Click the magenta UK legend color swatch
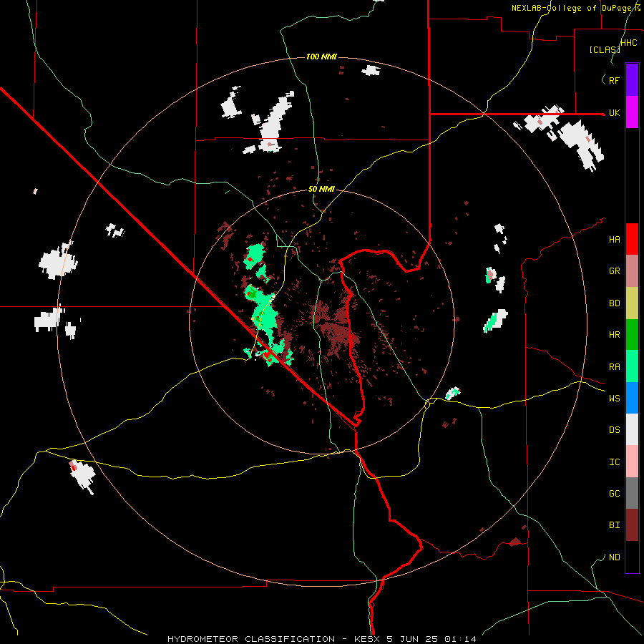The height and width of the screenshot is (644, 644). point(632,112)
